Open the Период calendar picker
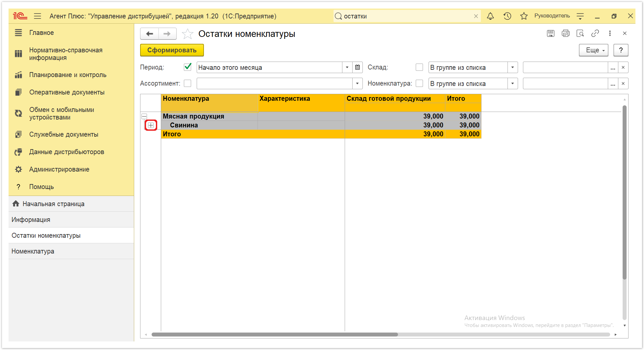 358,67
